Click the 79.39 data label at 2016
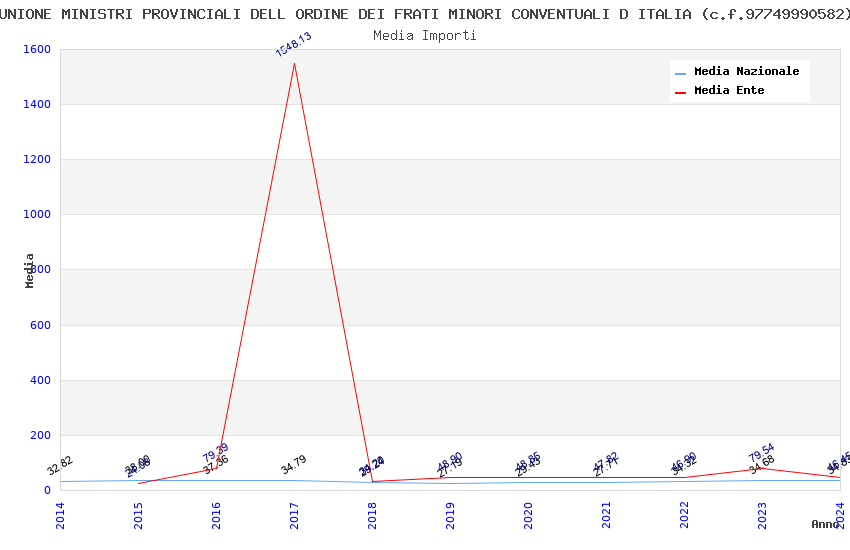This screenshot has width=850, height=550. pos(216,452)
